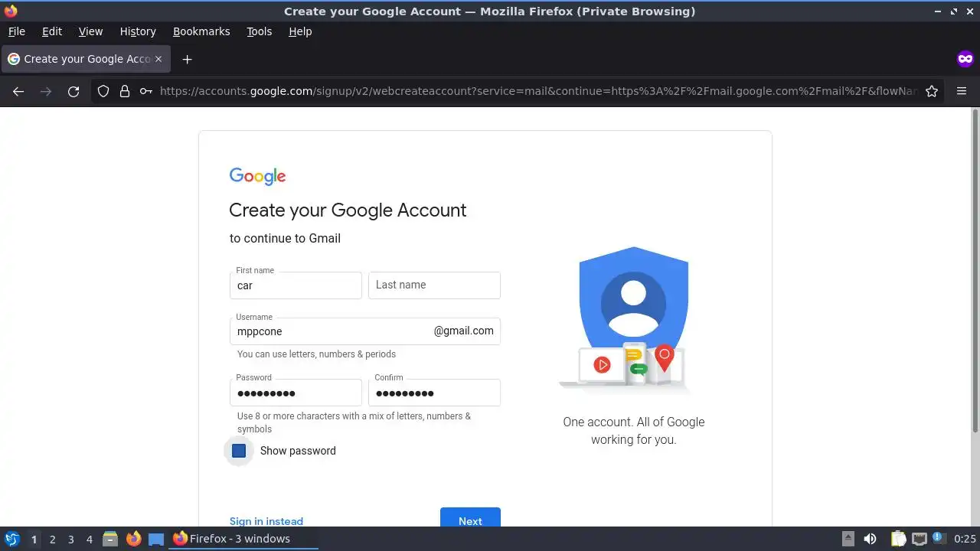Open the Help menu
The height and width of the screenshot is (551, 980).
pos(300,31)
